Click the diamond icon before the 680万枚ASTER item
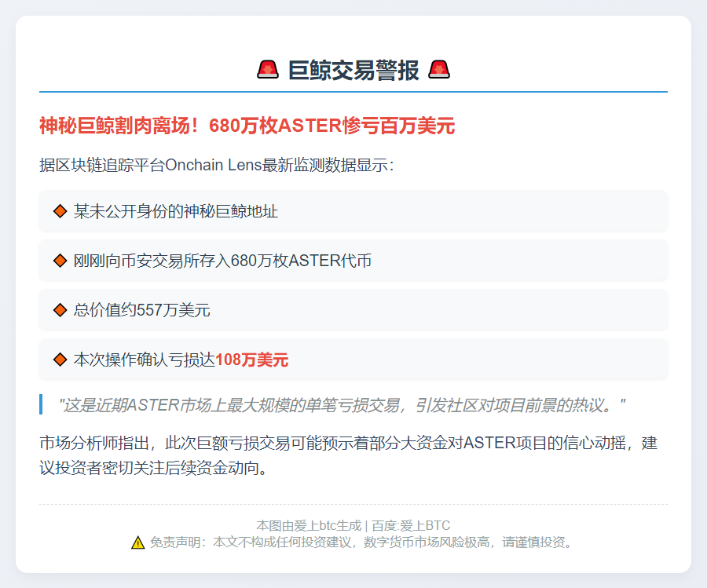The width and height of the screenshot is (707, 588). [60, 261]
